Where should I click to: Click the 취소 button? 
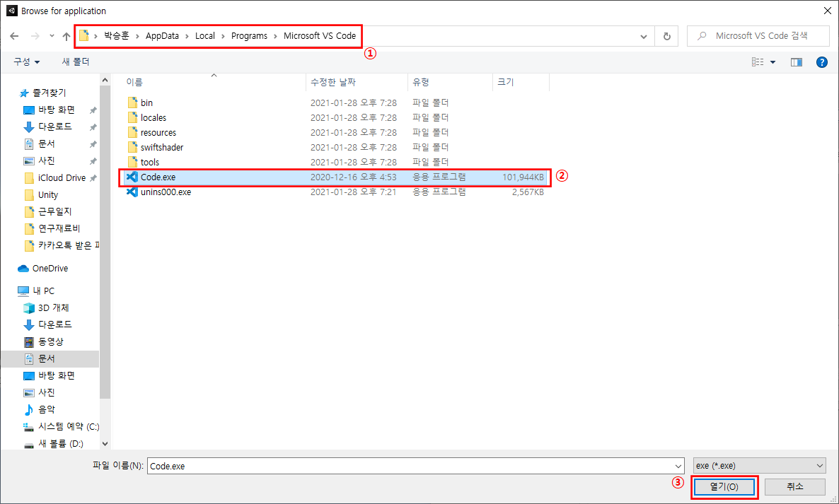point(794,486)
